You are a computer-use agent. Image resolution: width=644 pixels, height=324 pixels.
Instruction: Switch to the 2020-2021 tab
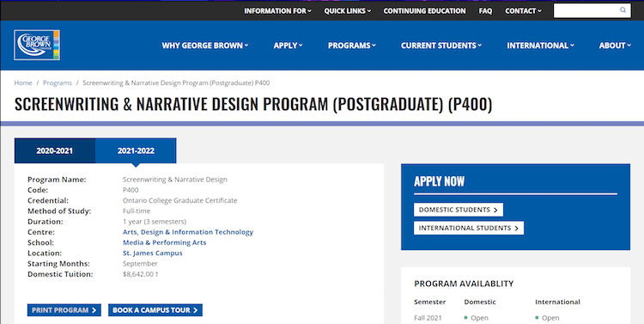(x=55, y=151)
